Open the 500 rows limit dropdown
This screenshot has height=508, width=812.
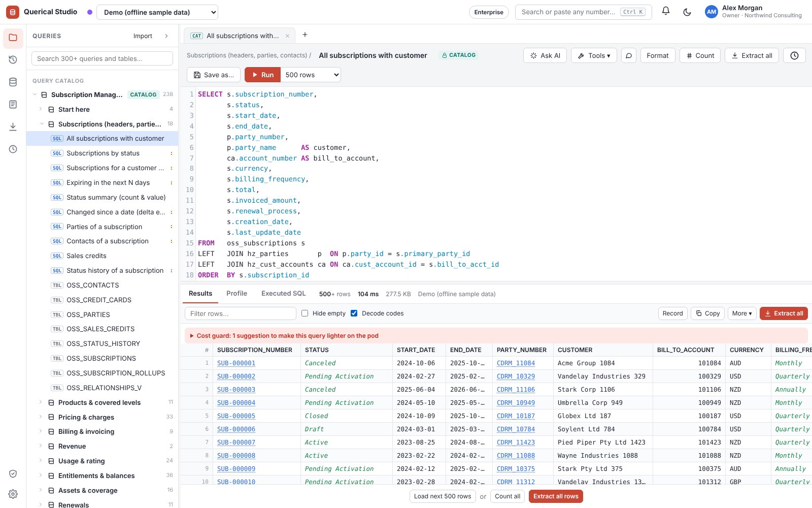(x=311, y=75)
